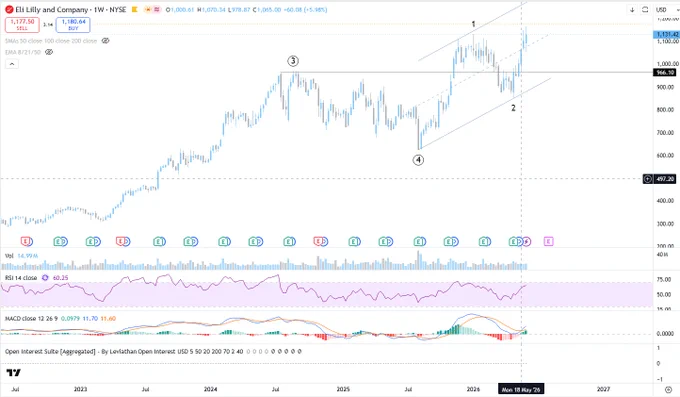
Task: Select the SMAs 50 close 100 close 200 close legend
Action: pyautogui.click(x=51, y=41)
